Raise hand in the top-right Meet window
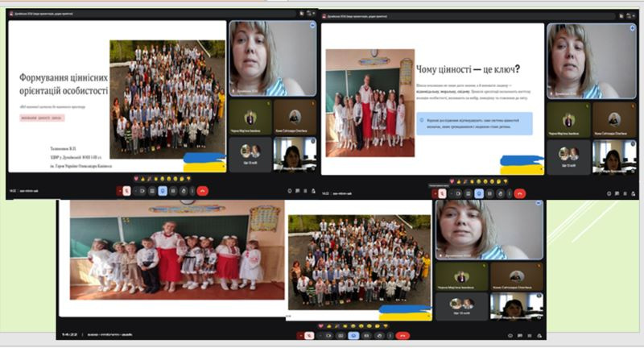644x348 pixels. point(500,193)
